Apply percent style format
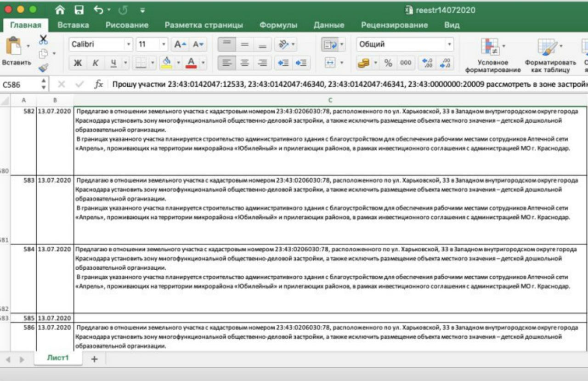 pyautogui.click(x=388, y=63)
